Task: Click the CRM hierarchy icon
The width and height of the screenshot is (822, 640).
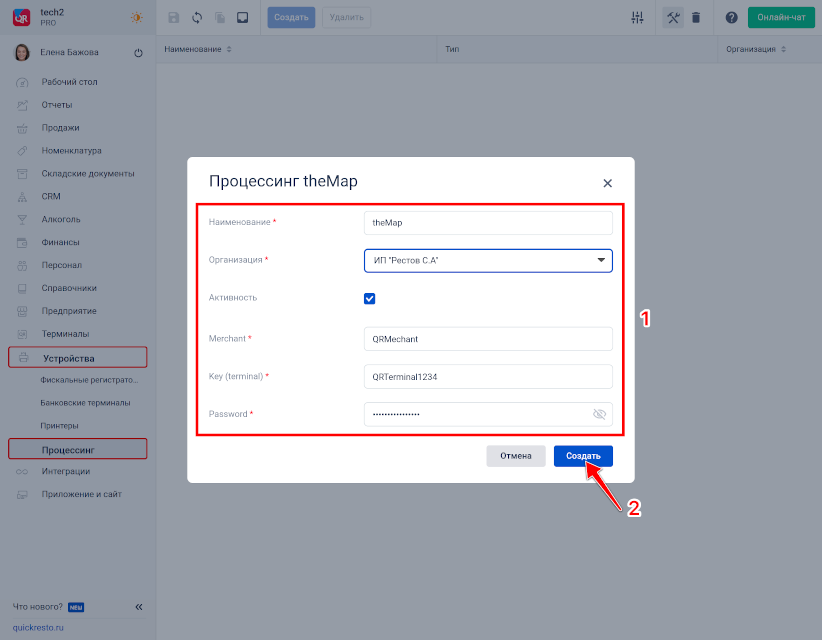Action: coord(22,197)
